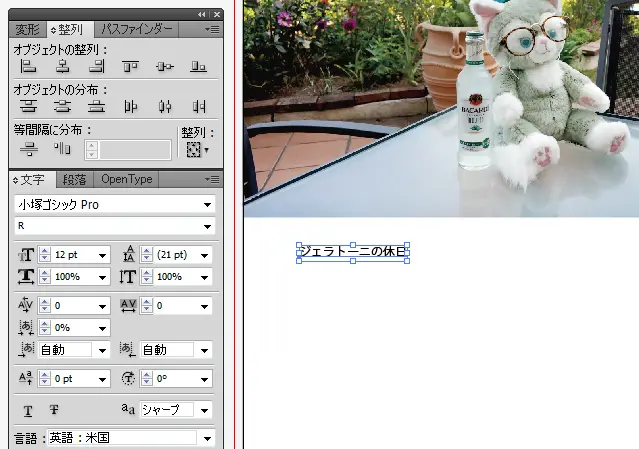Image resolution: width=639 pixels, height=449 pixels.
Task: Click horizontal align center icon
Action: click(x=62, y=67)
